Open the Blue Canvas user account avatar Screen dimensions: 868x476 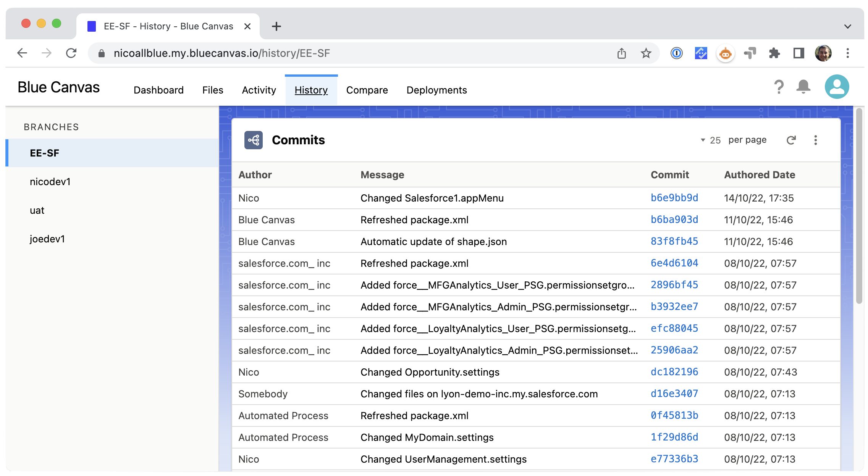tap(837, 87)
